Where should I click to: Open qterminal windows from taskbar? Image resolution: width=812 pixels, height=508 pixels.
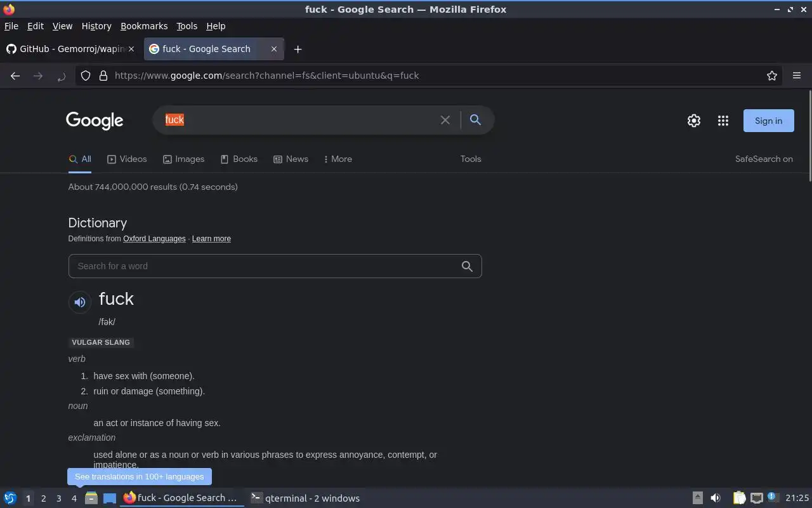point(305,498)
